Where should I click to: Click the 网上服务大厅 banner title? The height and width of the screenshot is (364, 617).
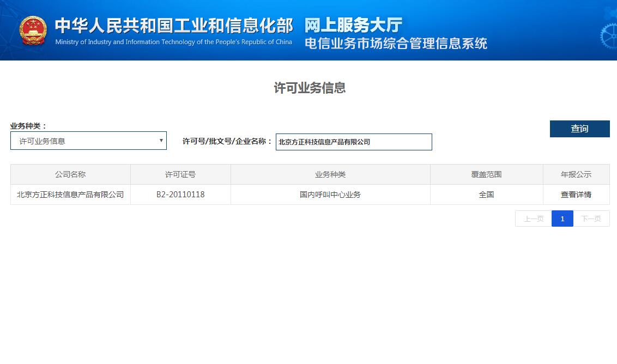tap(353, 25)
